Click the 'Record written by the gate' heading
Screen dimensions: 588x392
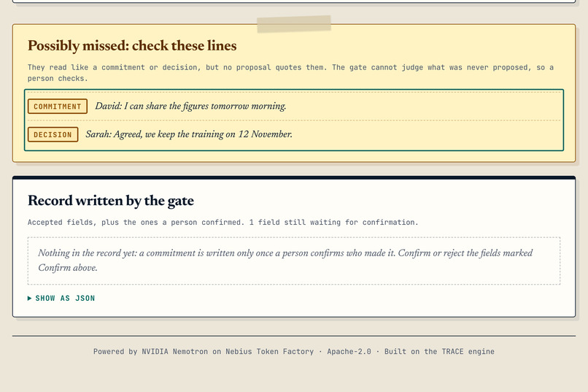(x=111, y=201)
